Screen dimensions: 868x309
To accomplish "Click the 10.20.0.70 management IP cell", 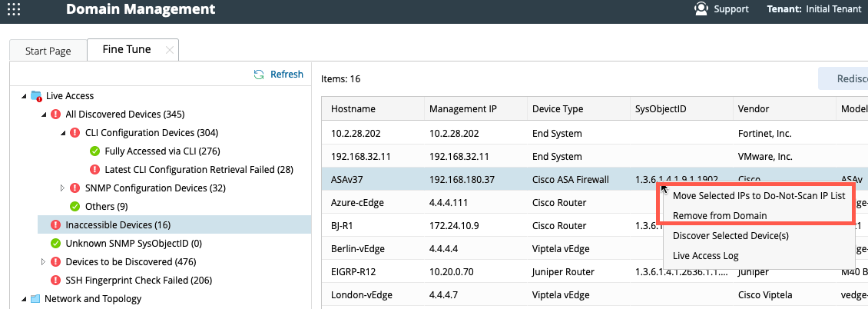I will click(450, 272).
